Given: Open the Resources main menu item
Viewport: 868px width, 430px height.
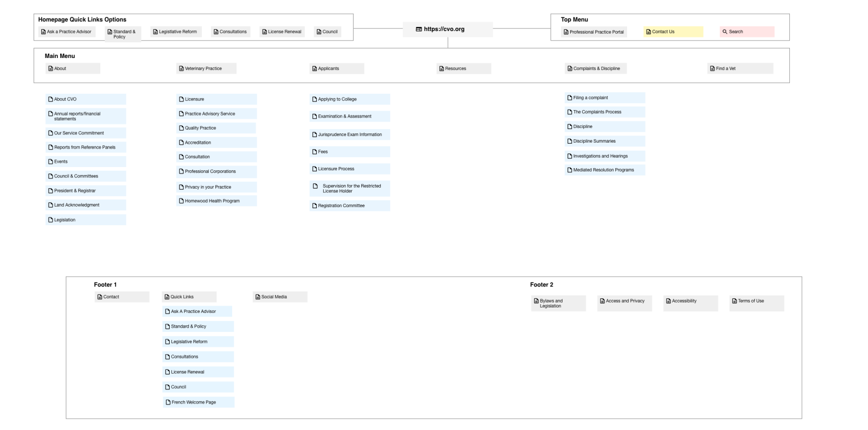Looking at the screenshot, I should [463, 69].
